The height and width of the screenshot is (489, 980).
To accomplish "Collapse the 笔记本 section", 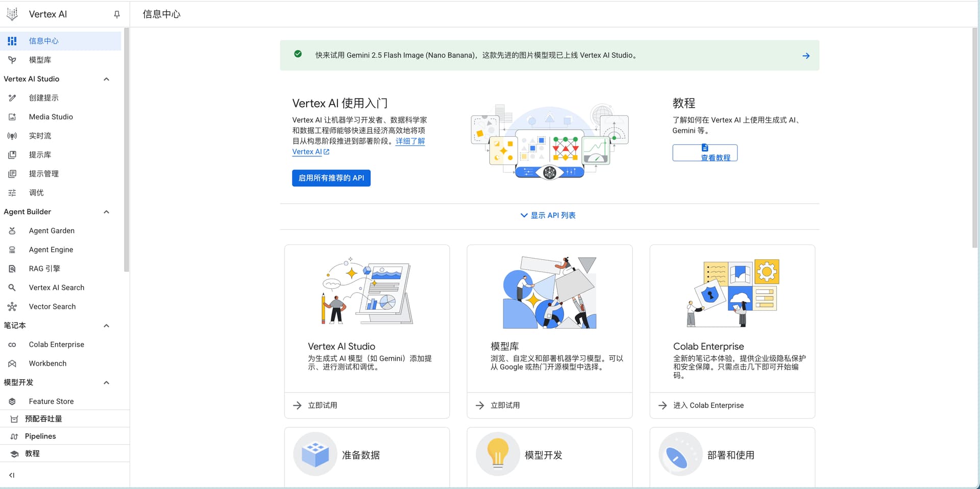I will tap(106, 326).
